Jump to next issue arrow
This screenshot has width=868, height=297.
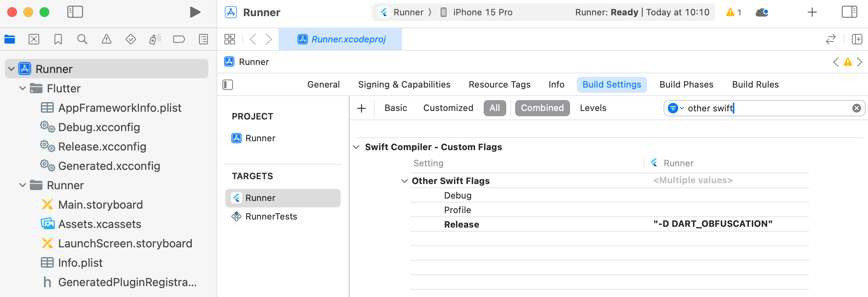[860, 62]
